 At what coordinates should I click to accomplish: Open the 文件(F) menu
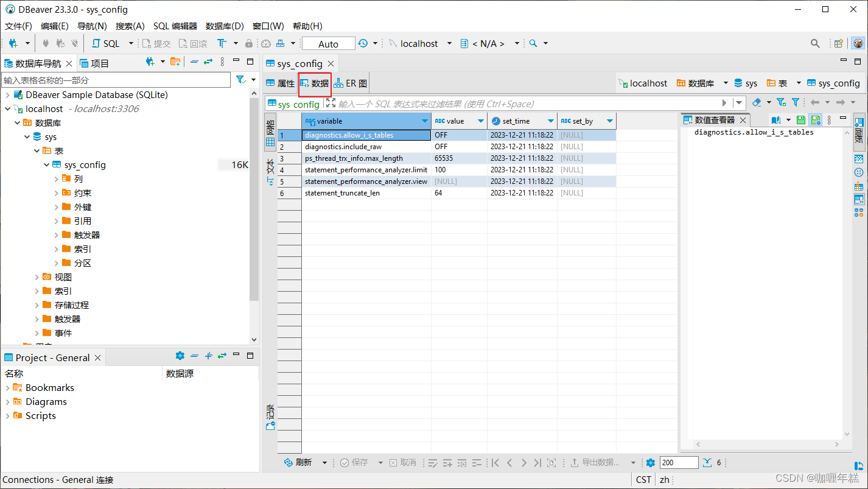18,26
